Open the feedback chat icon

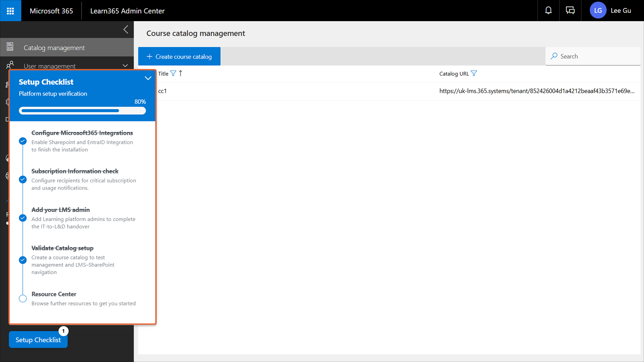(570, 11)
